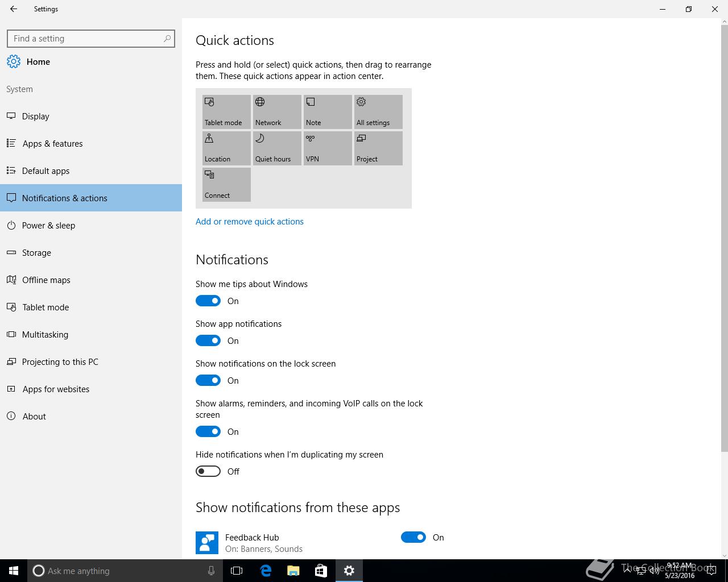
Task: Open Display settings
Action: pos(91,116)
